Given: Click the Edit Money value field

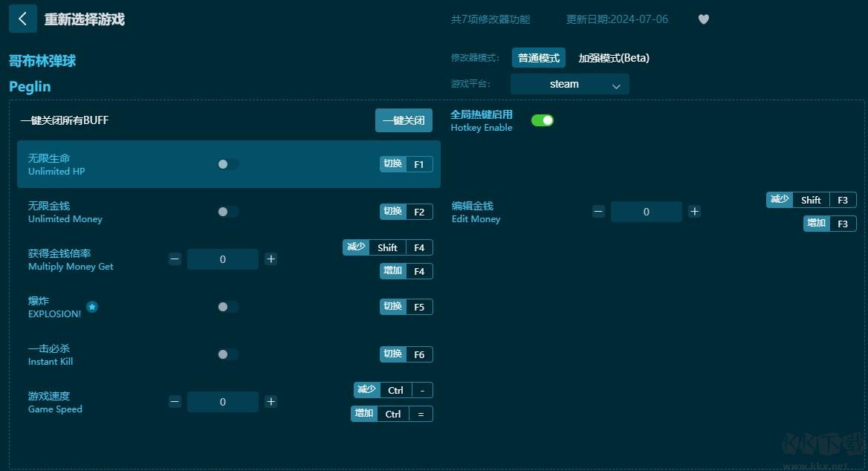Looking at the screenshot, I should click(x=646, y=212).
